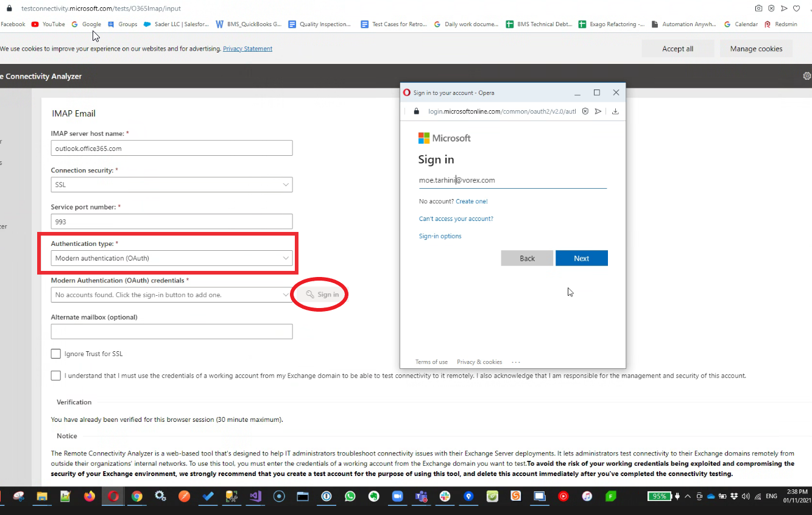Enable the Ignore Trust for SSL checkbox

[x=56, y=354]
